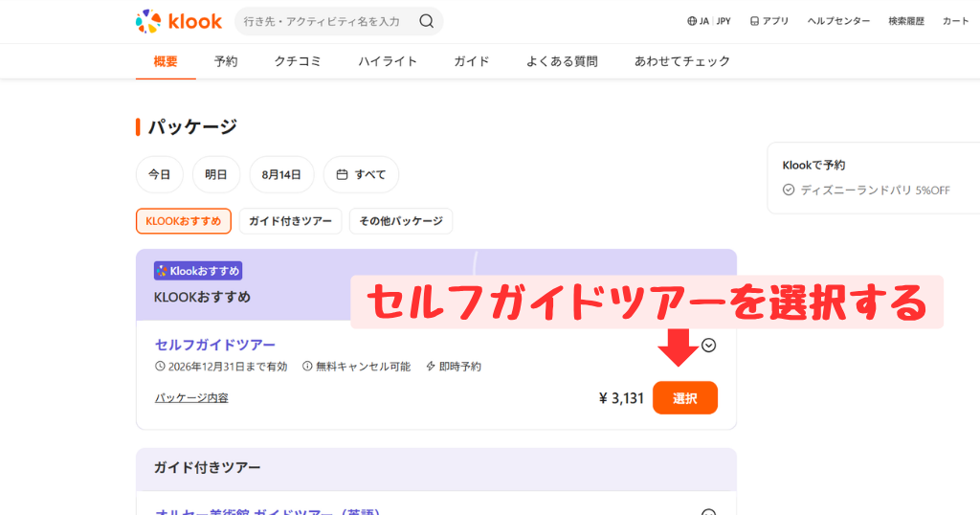Select the 明日 date filter
Screen dimensions: 980x515
click(x=216, y=174)
